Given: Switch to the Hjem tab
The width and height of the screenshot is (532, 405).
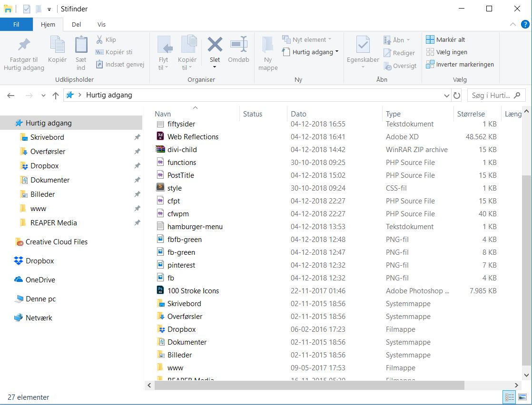Looking at the screenshot, I should pyautogui.click(x=48, y=24).
